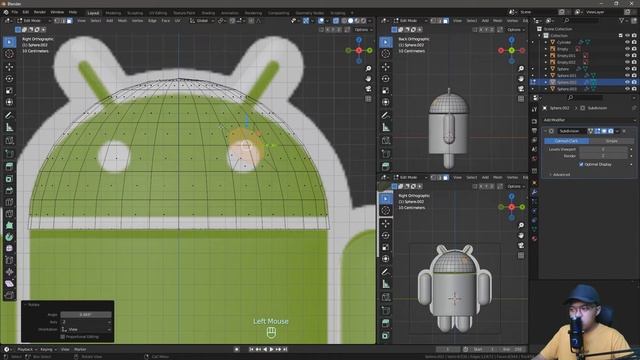This screenshot has width=640, height=360.
Task: Jump to timeline start button
Action: [x=251, y=349]
